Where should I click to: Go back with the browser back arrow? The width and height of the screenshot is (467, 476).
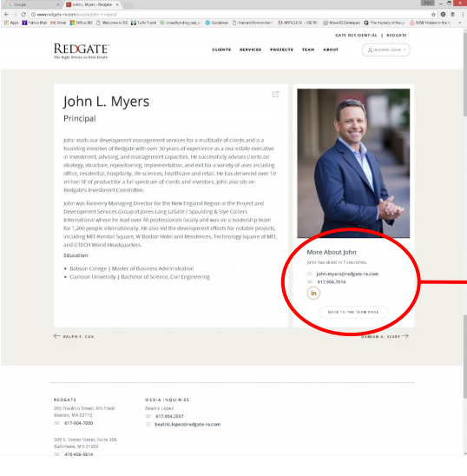pos(6,14)
